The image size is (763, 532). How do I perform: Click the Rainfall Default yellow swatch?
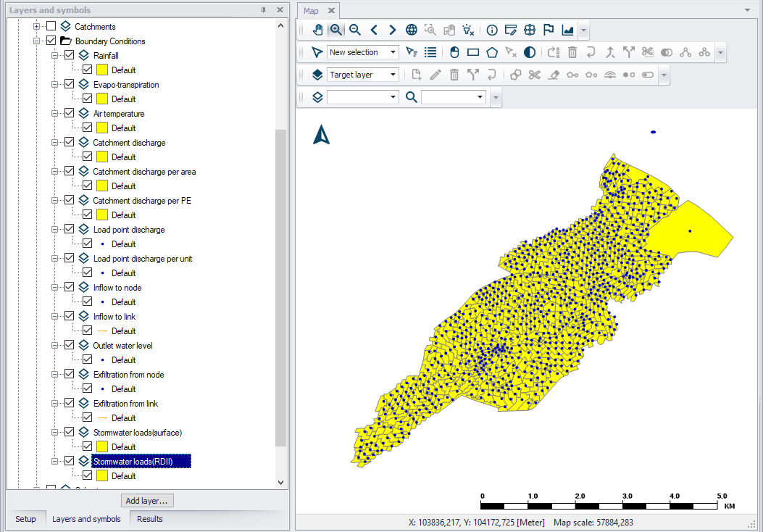tap(102, 70)
